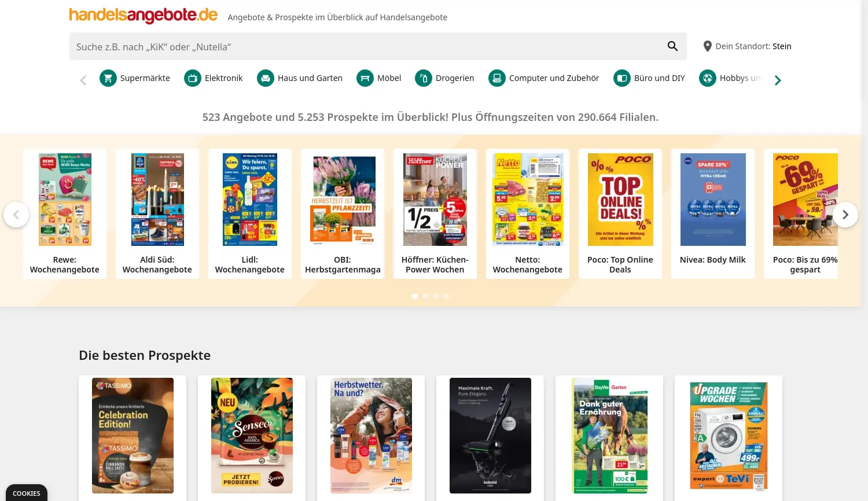868x501 pixels.
Task: Select the Möbel category
Action: point(379,78)
